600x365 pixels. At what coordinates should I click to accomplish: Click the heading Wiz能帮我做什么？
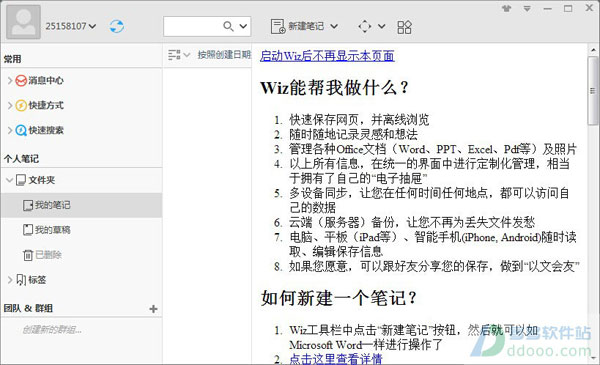334,87
